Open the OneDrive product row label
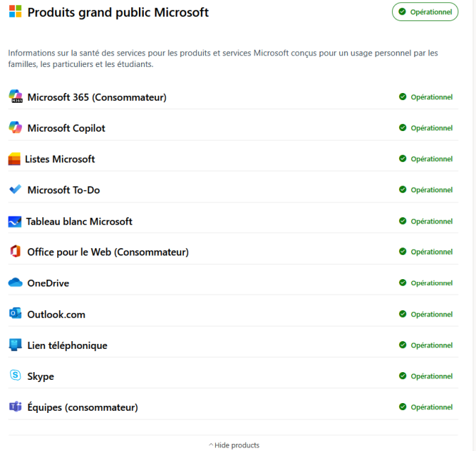476x451 pixels. click(x=48, y=283)
